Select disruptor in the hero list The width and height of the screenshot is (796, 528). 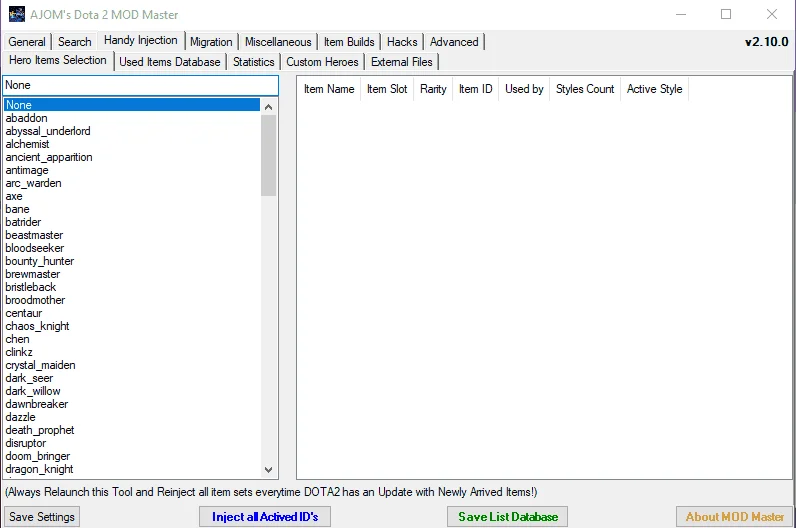click(132, 443)
